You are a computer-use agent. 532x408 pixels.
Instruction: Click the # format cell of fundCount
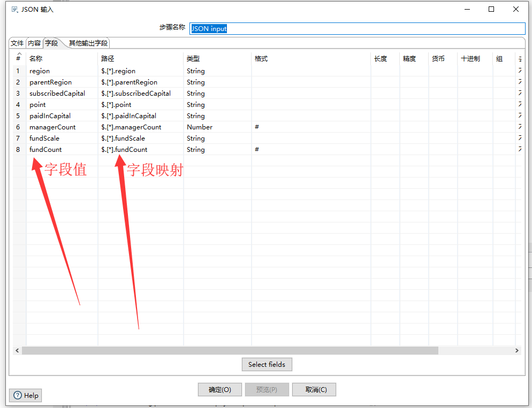click(257, 149)
